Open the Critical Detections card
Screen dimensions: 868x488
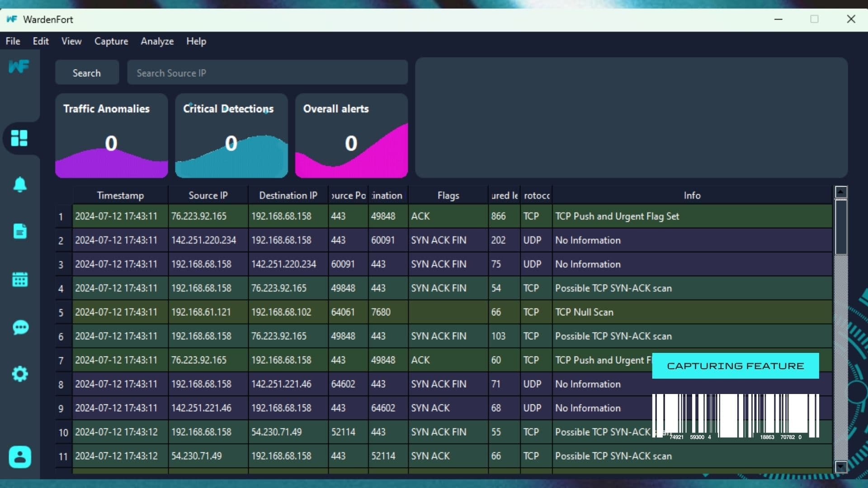[x=231, y=136]
